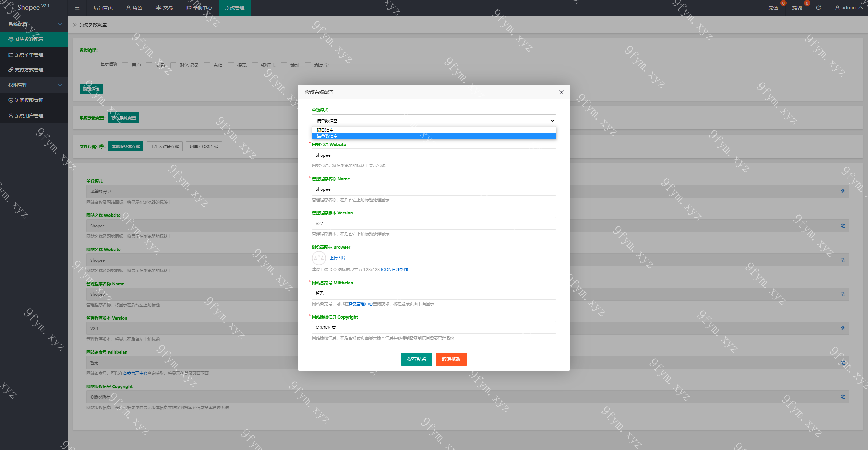Open 访问权限管理 in sidebar
Screen dimensions: 868x450
click(34, 100)
